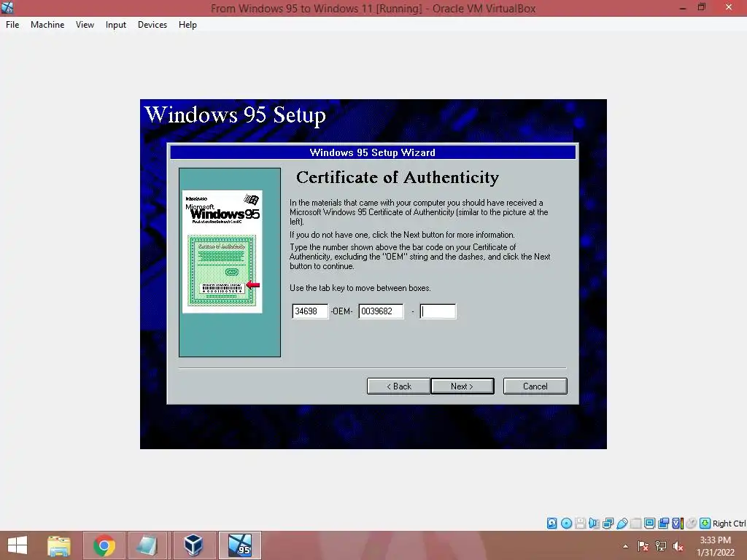Click the 'Use the tab key' instruction text
The width and height of the screenshot is (747, 560).
[360, 288]
